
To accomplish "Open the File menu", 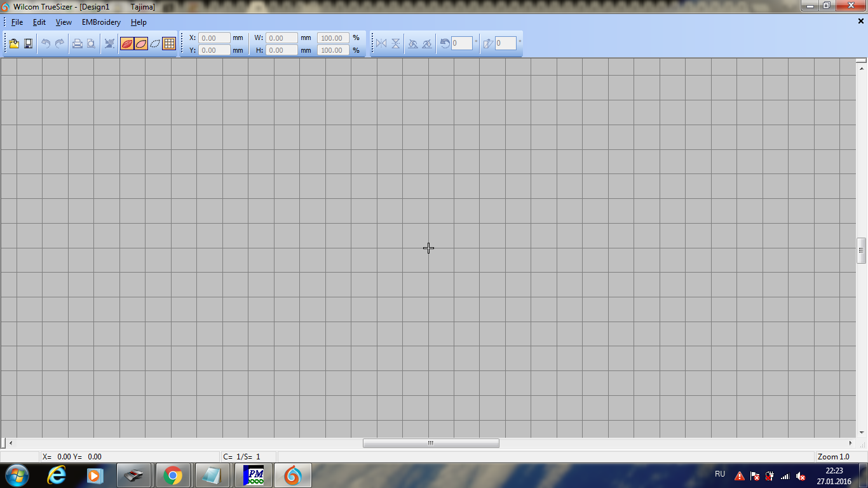I will click(17, 22).
